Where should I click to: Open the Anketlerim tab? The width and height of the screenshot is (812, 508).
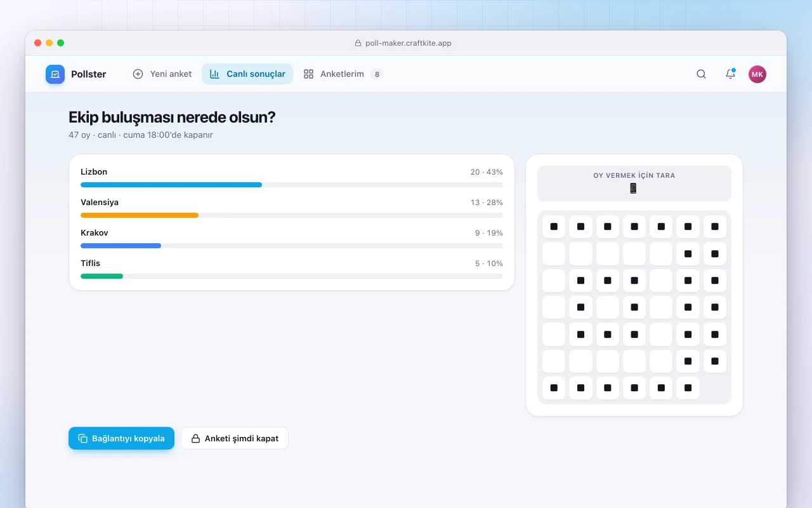coord(343,74)
